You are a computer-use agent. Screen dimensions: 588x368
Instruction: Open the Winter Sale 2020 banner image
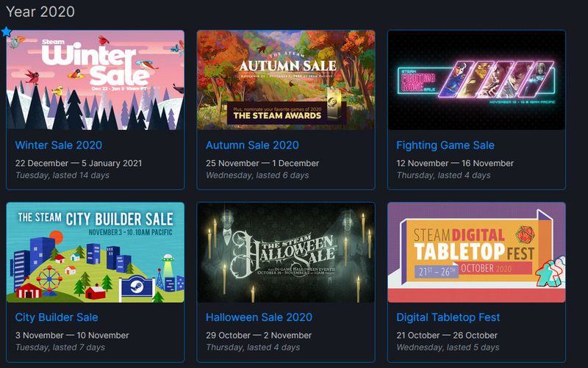pos(96,80)
